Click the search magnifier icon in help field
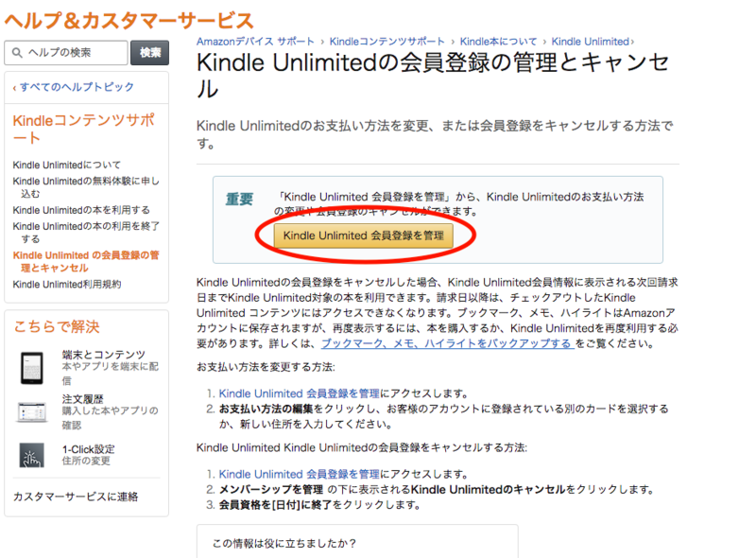This screenshot has height=558, width=756. pos(17,53)
